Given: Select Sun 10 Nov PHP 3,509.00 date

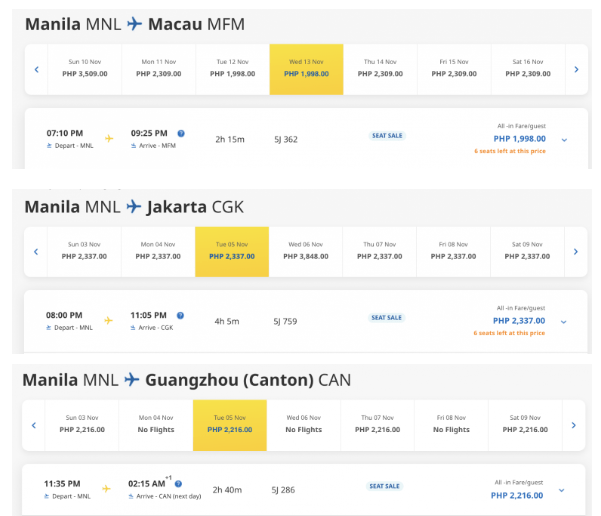Looking at the screenshot, I should tap(86, 69).
